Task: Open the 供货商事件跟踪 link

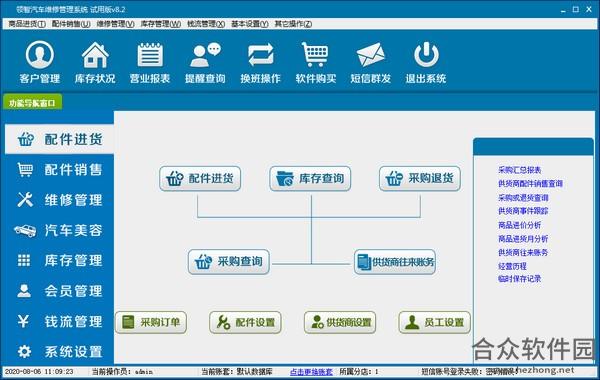Action: [x=523, y=211]
